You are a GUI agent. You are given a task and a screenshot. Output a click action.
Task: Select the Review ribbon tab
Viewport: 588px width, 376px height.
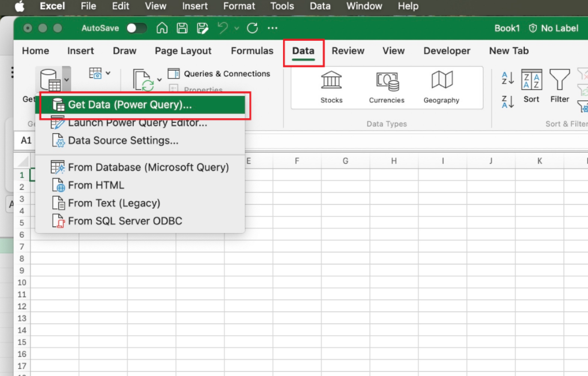click(348, 51)
